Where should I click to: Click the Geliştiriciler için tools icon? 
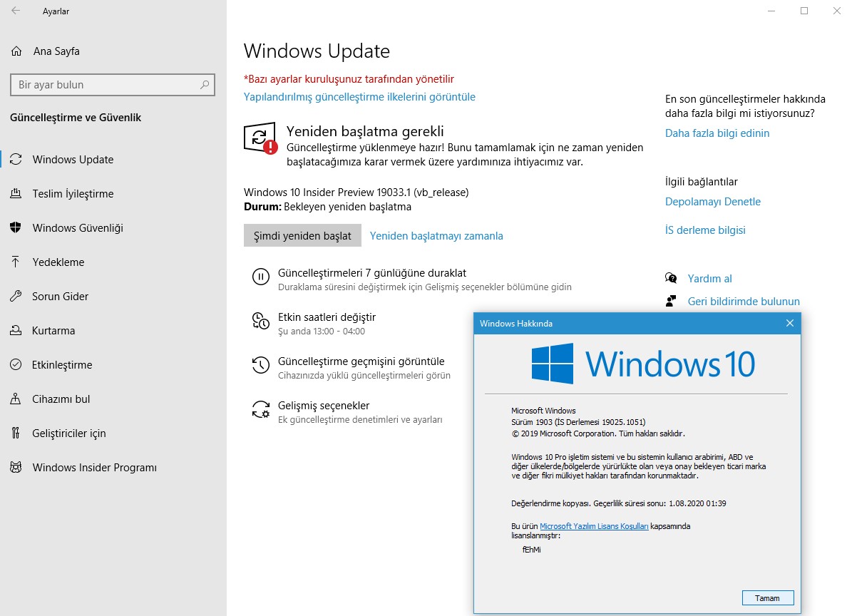pyautogui.click(x=16, y=433)
